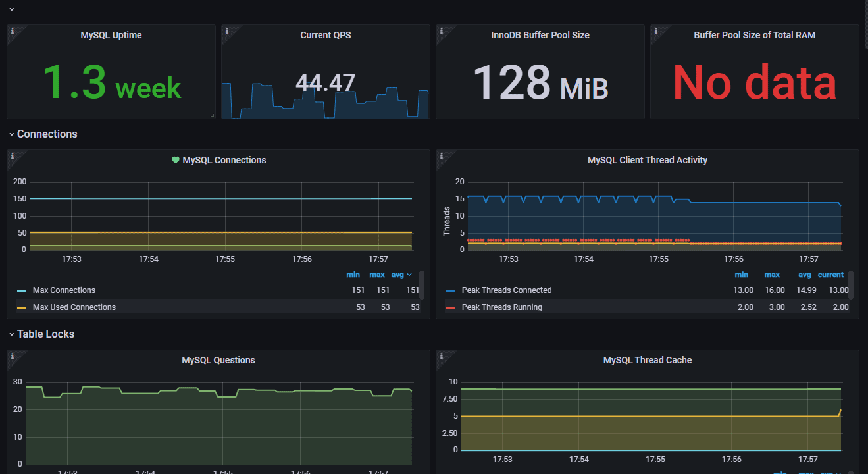Click 17:55 label on MySQL Connections graph

225,259
